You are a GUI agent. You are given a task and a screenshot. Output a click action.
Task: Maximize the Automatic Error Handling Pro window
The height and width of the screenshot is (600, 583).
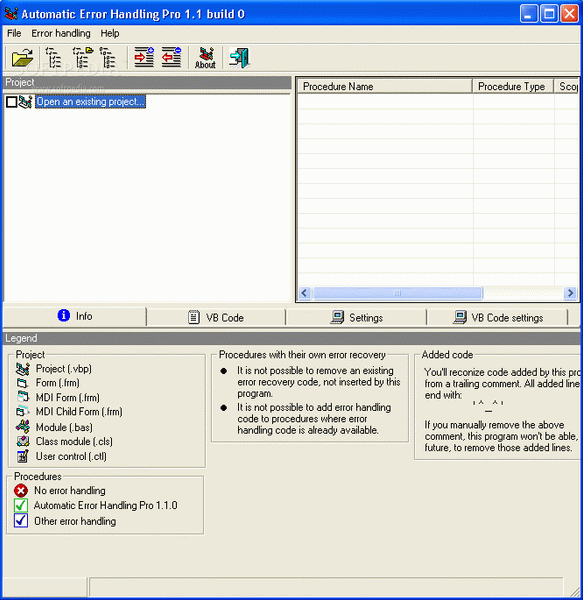pyautogui.click(x=549, y=14)
